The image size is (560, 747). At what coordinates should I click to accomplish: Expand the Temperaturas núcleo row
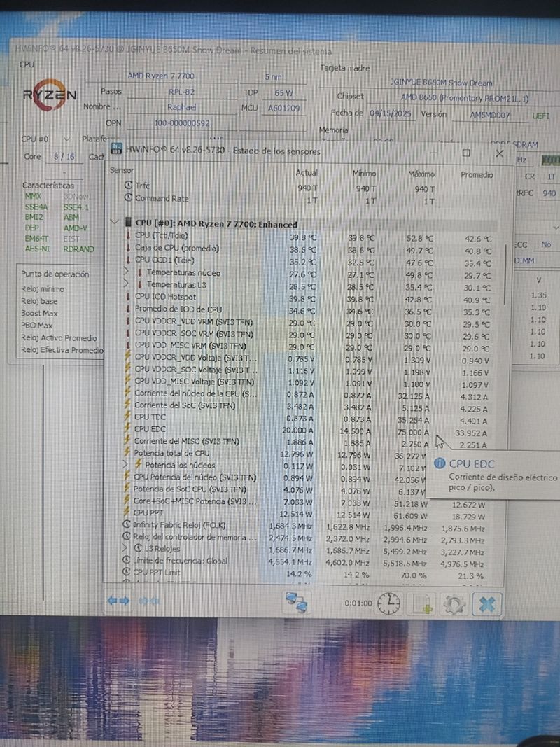point(126,272)
